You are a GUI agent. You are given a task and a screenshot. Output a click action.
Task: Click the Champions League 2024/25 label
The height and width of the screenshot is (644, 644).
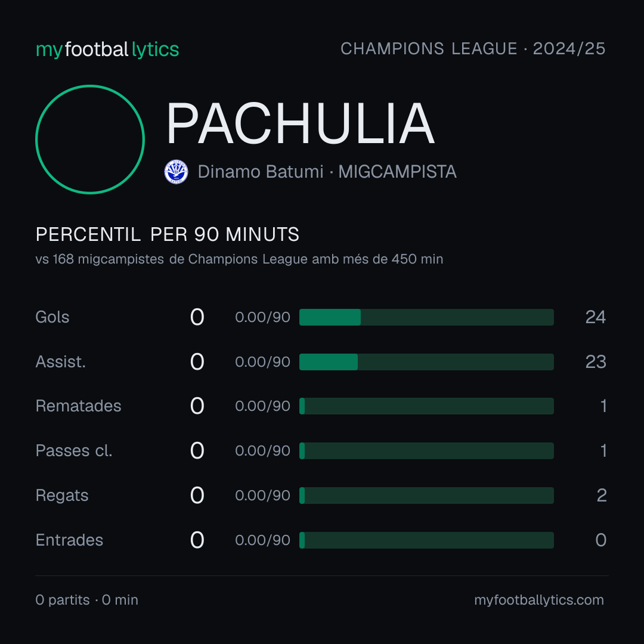(473, 48)
